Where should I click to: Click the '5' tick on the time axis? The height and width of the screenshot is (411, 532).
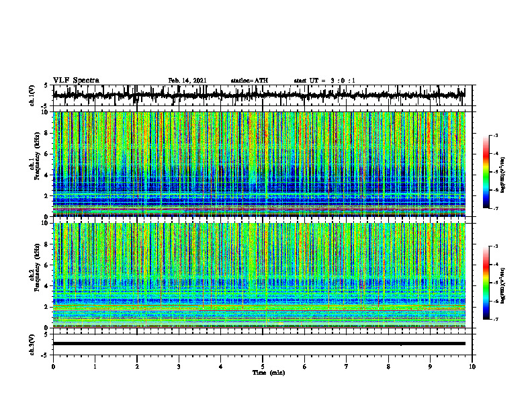coord(263,367)
